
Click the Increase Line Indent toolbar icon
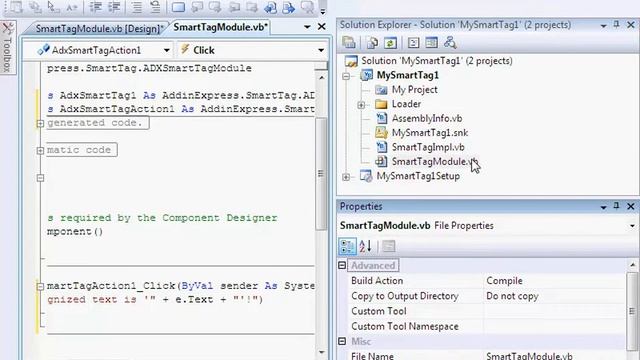click(114, 7)
